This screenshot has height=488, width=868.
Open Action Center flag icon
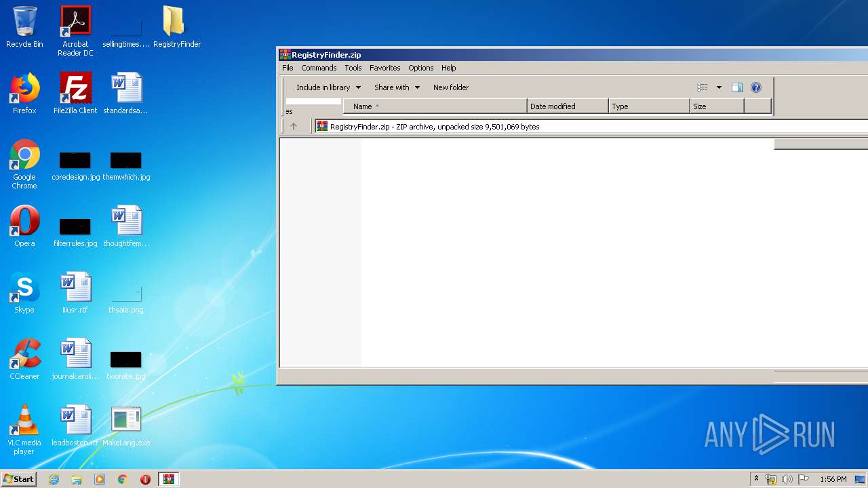tap(804, 479)
